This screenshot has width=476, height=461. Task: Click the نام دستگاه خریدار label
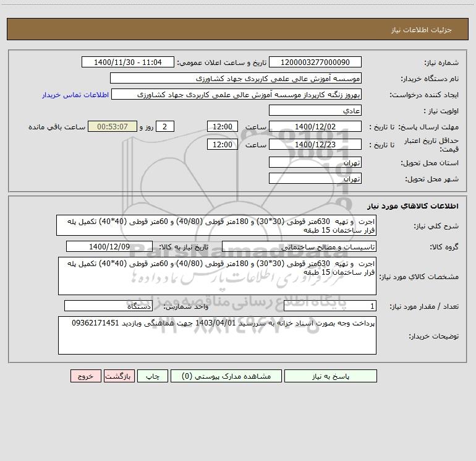(x=430, y=79)
